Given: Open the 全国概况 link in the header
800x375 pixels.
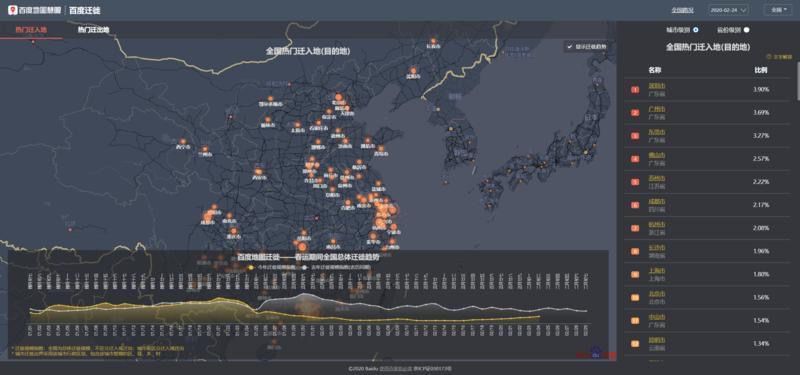Looking at the screenshot, I should tap(682, 10).
